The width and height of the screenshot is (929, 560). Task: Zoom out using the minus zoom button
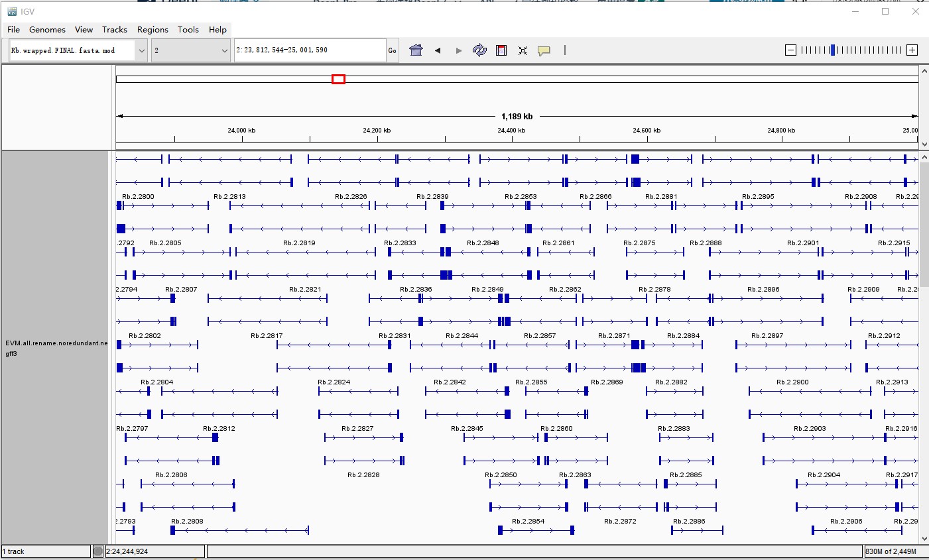click(789, 49)
